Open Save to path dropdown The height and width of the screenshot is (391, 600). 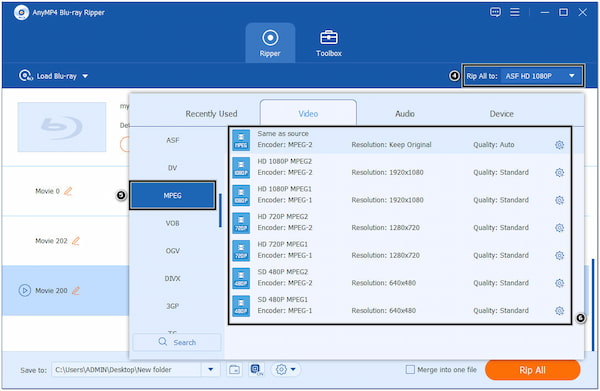(210, 370)
